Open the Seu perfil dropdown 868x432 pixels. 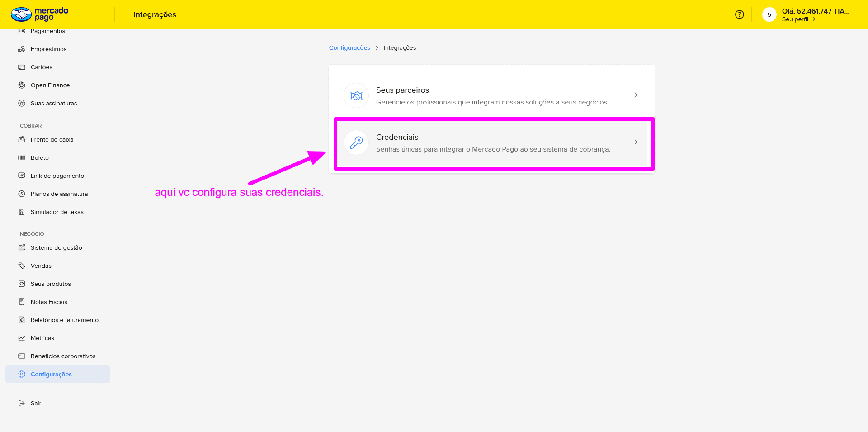798,19
